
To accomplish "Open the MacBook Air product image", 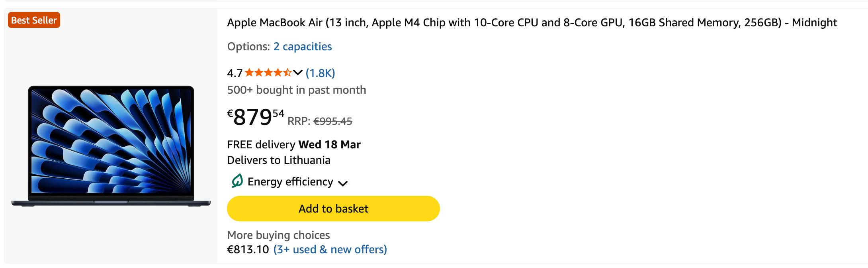I will coord(111,146).
